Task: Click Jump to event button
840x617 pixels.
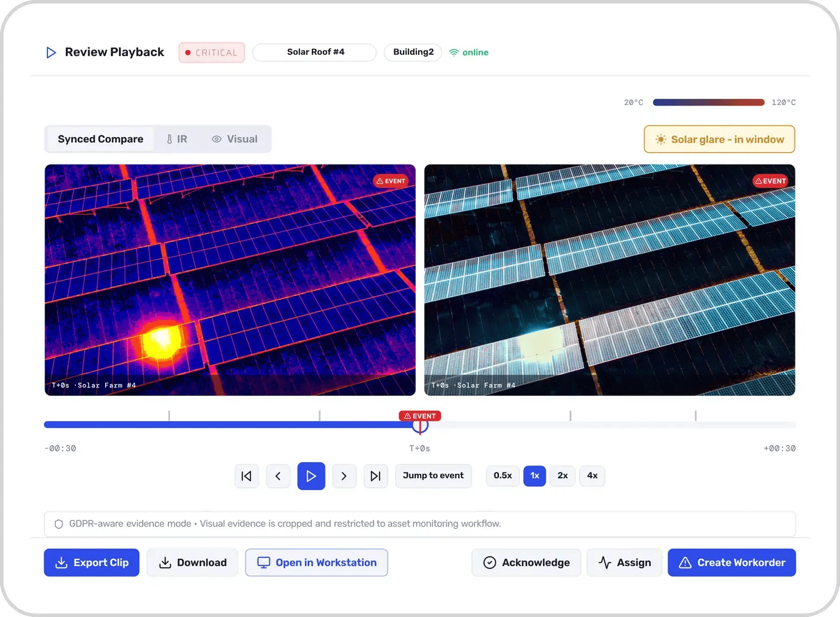Action: click(433, 476)
